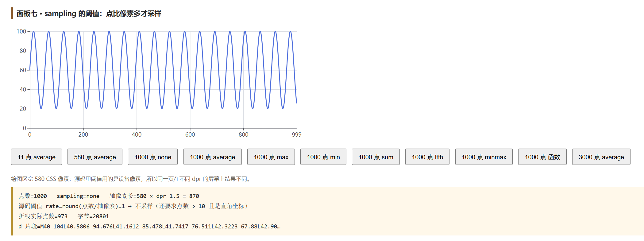Activate the '1000 点 minmax' button
This screenshot has width=644, height=241.
pos(484,157)
